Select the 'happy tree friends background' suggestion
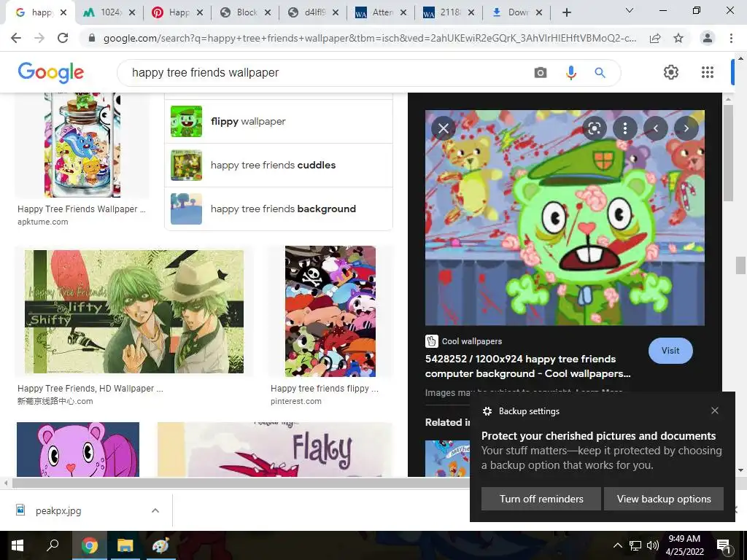Viewport: 747px width, 560px height. pos(279,209)
